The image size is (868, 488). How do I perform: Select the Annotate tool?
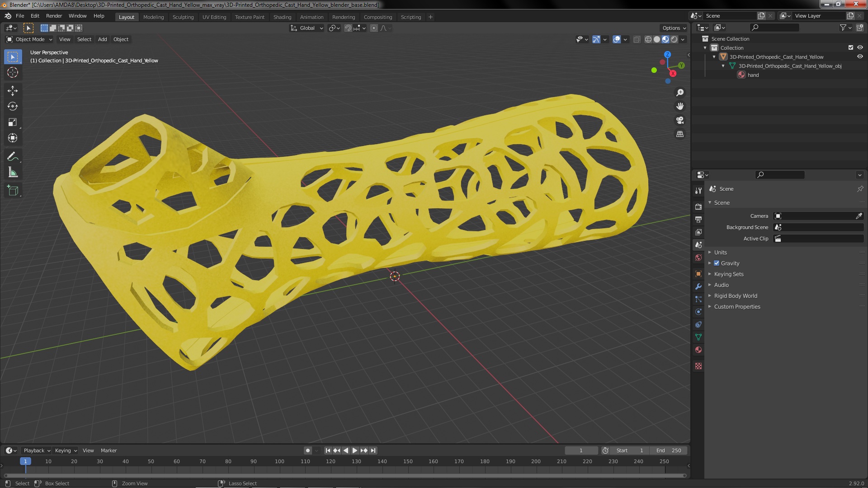[13, 157]
